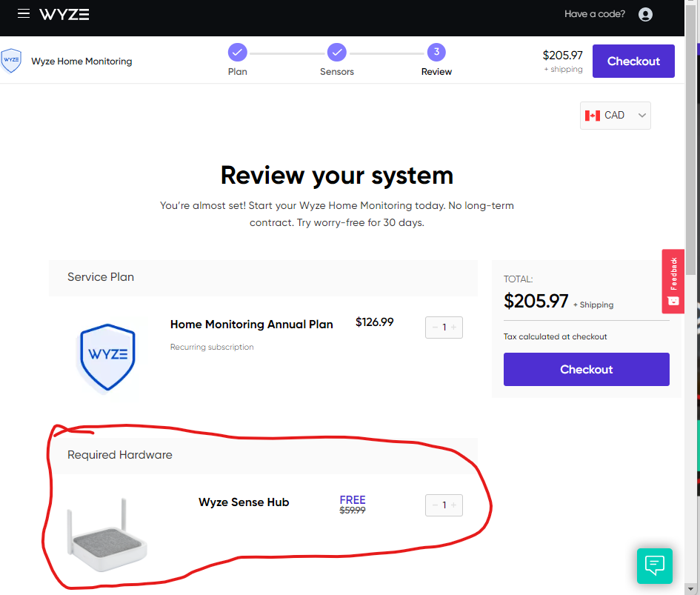Click the top header Checkout button
700x595 pixels.
coord(633,62)
